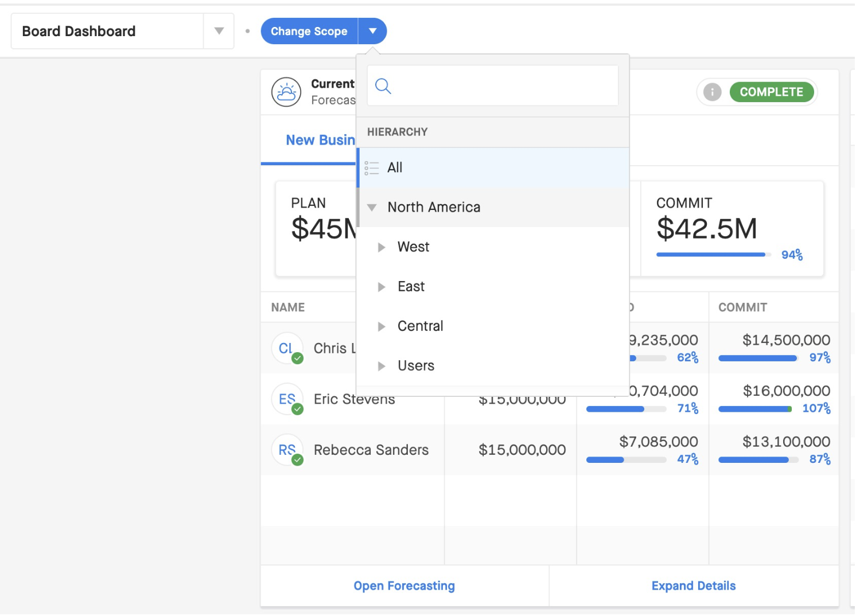Click the $14,500,000 commit value

click(x=786, y=340)
